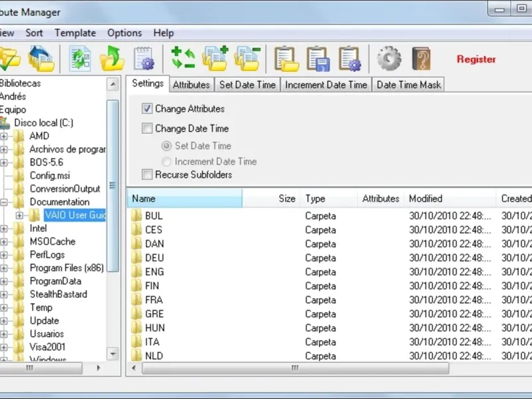Select the ENG folder row
The height and width of the screenshot is (399, 532).
tap(329, 272)
